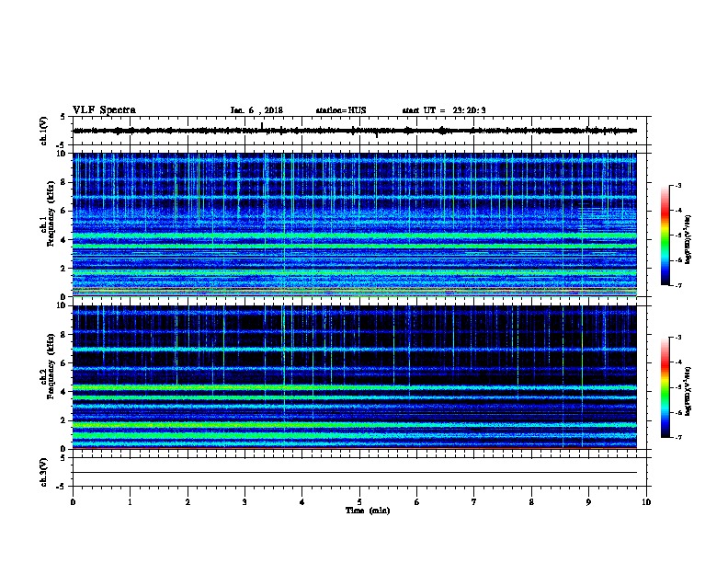Click the "ch.3(V)" axis label

(x=44, y=472)
